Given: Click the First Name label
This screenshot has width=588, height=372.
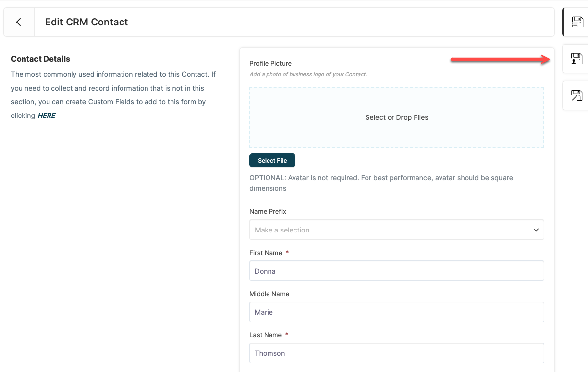Looking at the screenshot, I should click(x=266, y=253).
